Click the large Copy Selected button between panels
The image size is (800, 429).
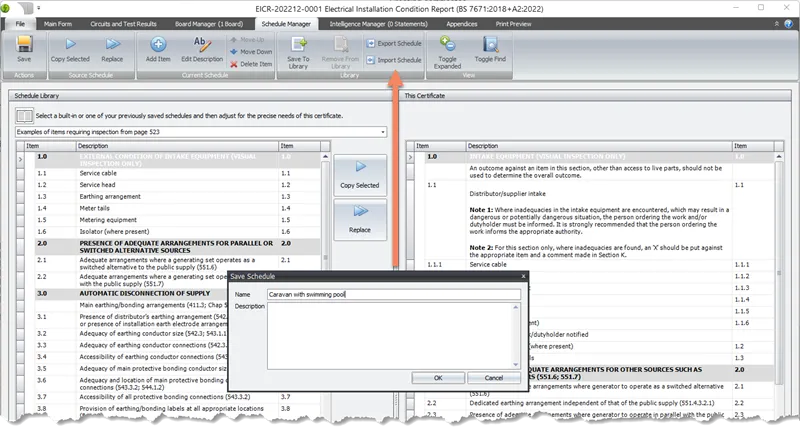[x=360, y=175]
